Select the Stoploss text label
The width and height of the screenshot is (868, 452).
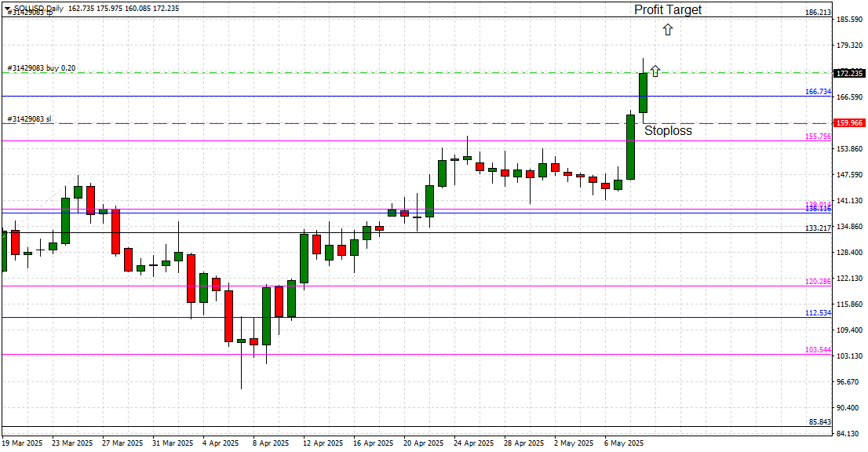(668, 131)
